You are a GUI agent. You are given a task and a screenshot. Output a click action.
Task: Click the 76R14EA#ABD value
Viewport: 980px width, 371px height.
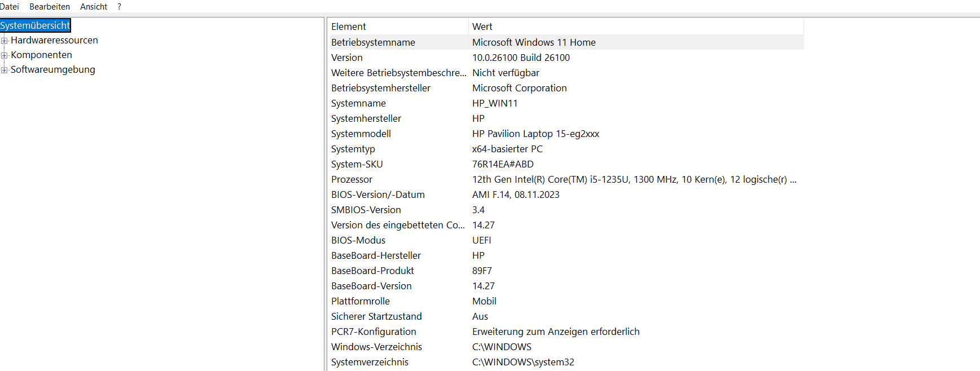(503, 164)
